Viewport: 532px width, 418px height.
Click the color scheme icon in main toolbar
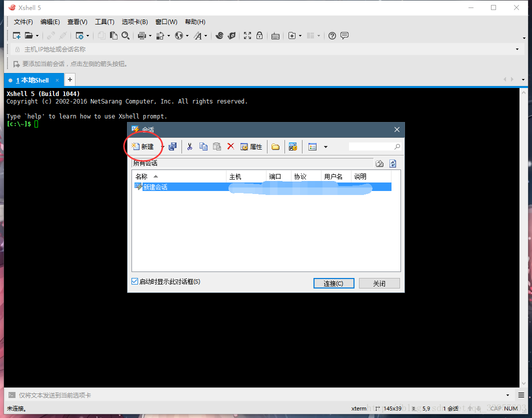tap(160, 35)
